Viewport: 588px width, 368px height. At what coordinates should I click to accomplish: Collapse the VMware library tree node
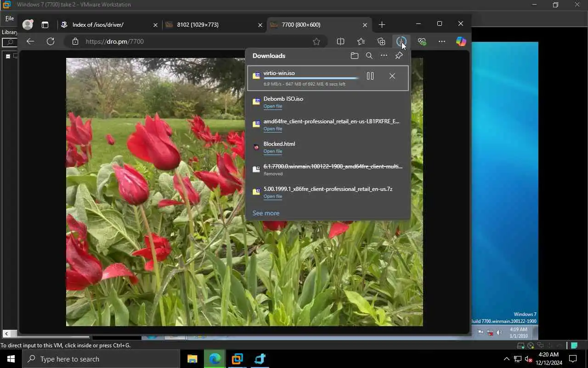coord(8,56)
